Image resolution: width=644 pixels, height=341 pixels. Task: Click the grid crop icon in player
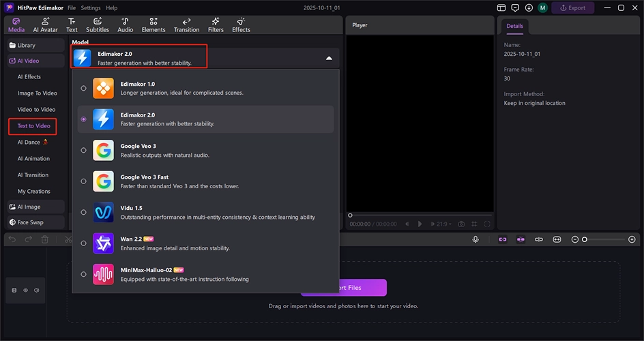point(474,224)
